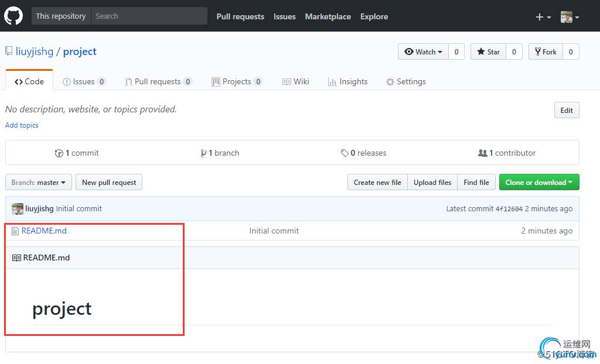Switch to the Code tab

tap(29, 81)
